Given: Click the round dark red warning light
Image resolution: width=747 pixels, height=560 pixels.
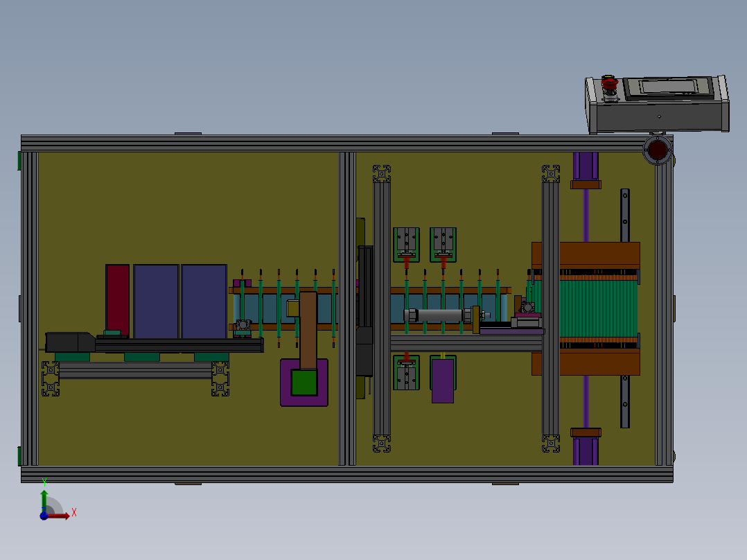Looking at the screenshot, I should pos(657,150).
